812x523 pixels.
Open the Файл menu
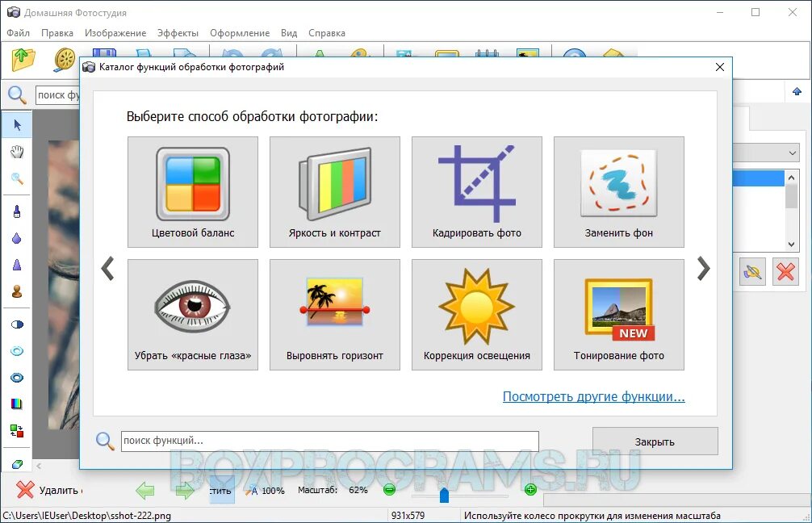pyautogui.click(x=18, y=33)
